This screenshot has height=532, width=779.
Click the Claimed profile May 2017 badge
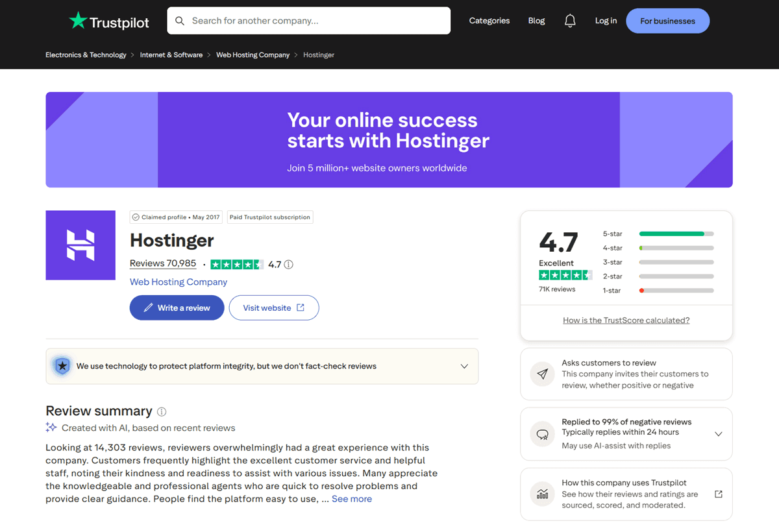click(x=176, y=217)
